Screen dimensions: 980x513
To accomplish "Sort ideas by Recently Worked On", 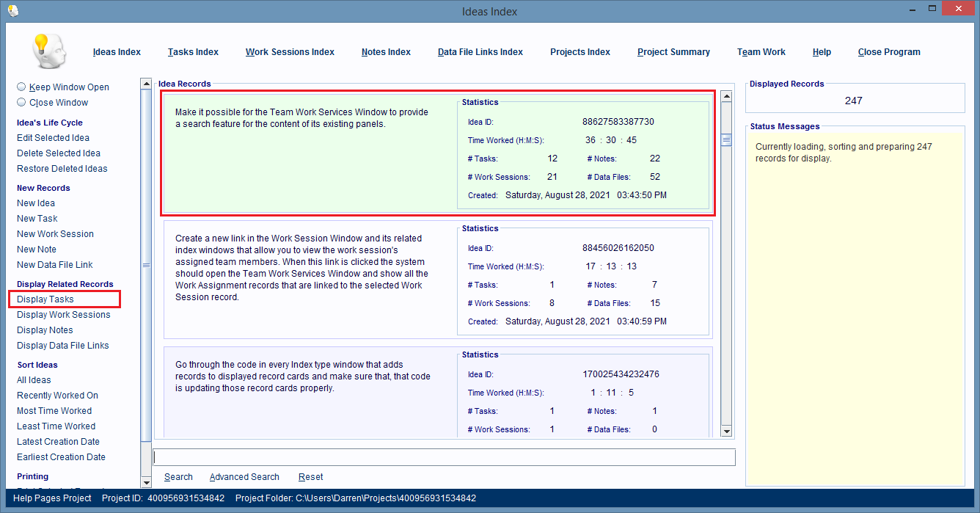I will pyautogui.click(x=57, y=396).
